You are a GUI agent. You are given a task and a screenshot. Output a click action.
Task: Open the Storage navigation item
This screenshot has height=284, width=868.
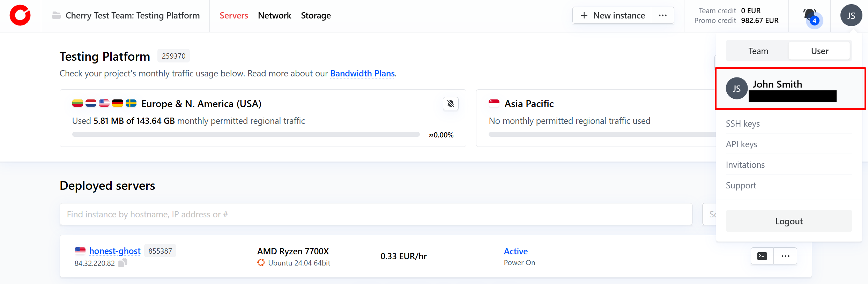tap(316, 16)
